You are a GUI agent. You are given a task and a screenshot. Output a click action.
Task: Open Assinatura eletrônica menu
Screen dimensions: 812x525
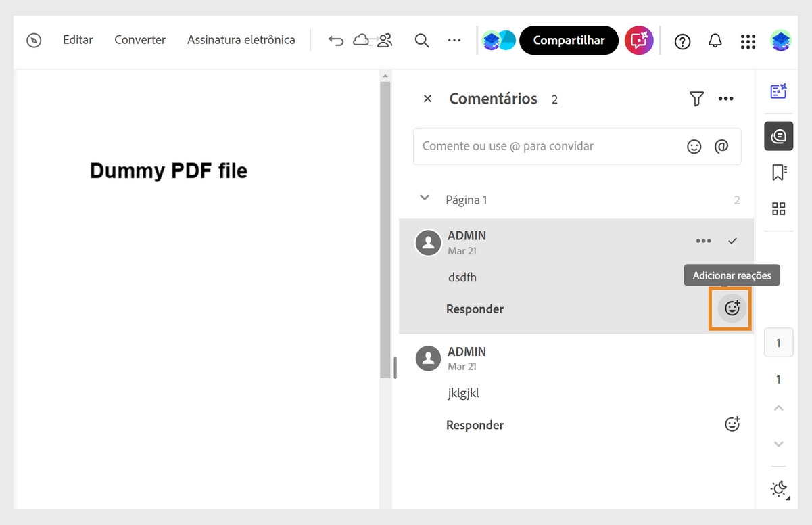click(x=241, y=40)
